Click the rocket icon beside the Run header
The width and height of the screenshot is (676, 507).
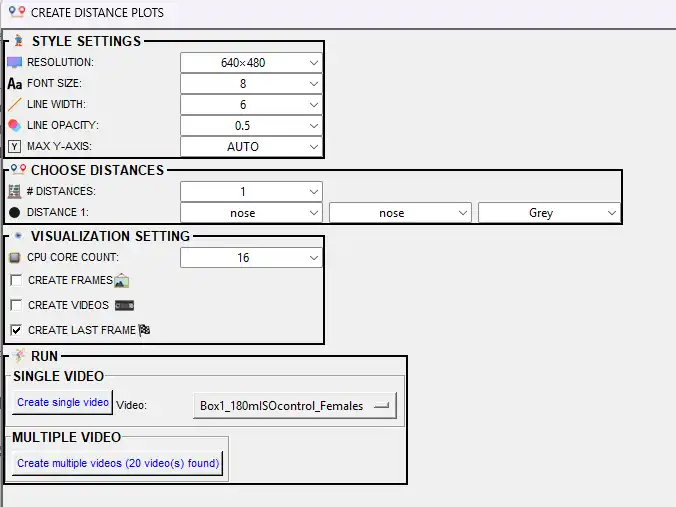tap(19, 356)
